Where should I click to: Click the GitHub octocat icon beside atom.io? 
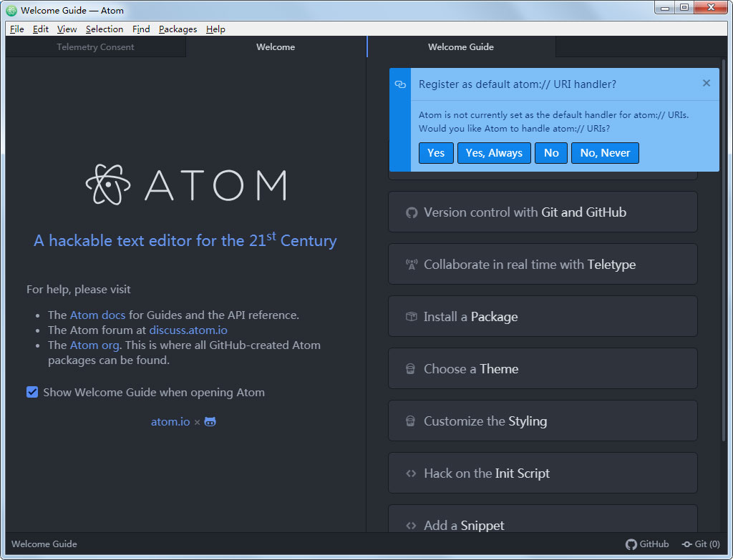pos(210,422)
